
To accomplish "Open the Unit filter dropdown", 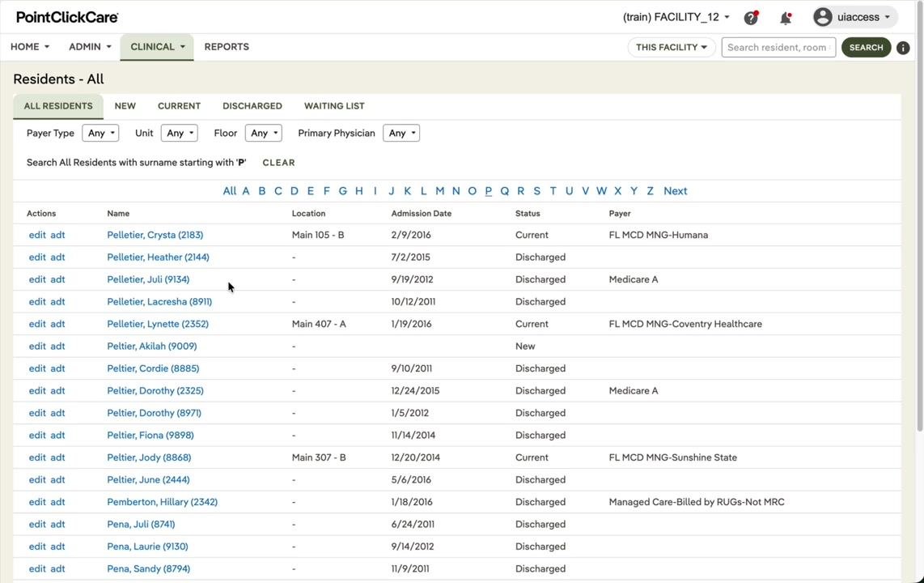I will [x=179, y=134].
